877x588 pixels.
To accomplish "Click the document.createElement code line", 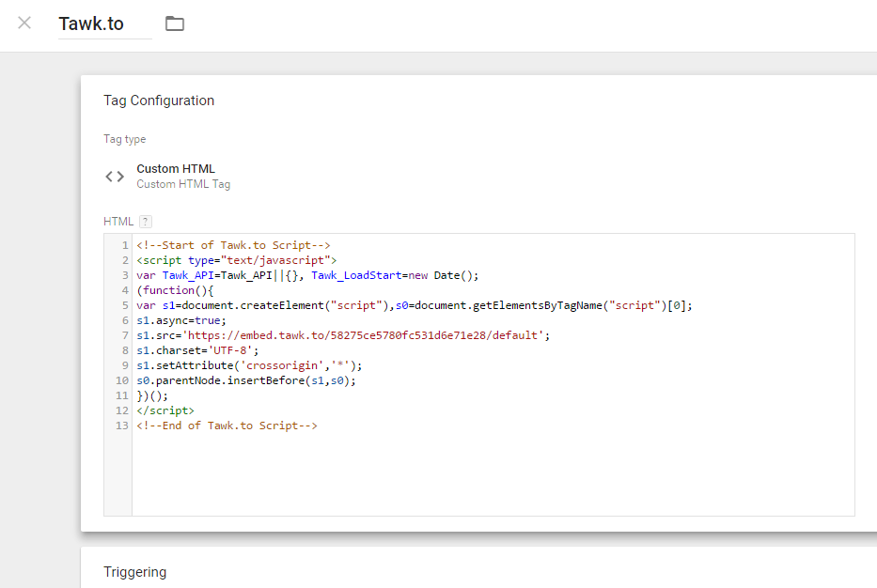I will point(415,305).
